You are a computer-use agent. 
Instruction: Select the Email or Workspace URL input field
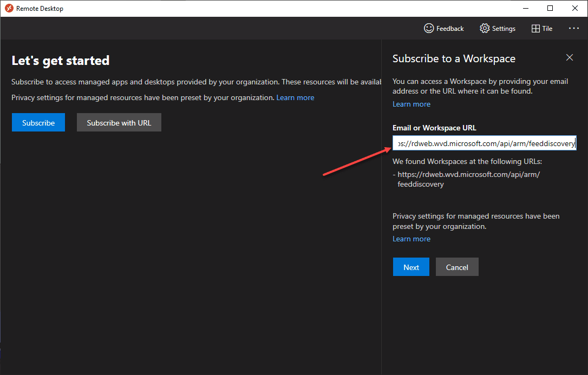point(484,143)
